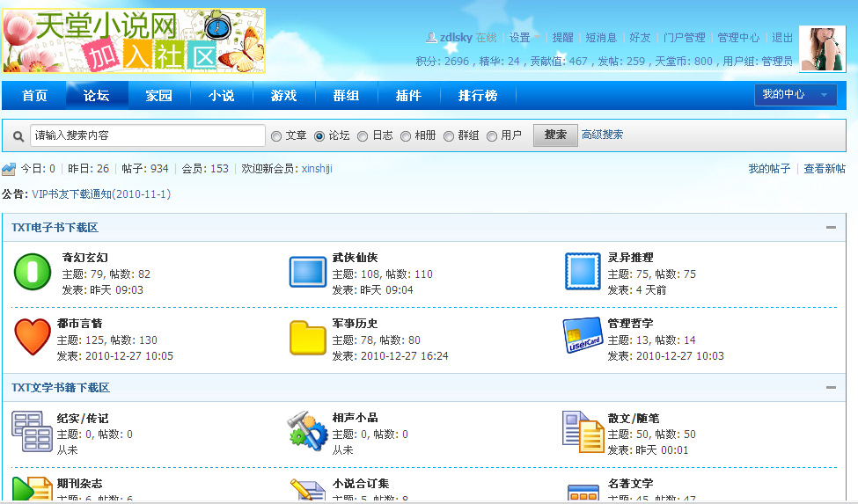858x504 pixels.
Task: Open the 查看新帖 link
Action: pos(825,168)
